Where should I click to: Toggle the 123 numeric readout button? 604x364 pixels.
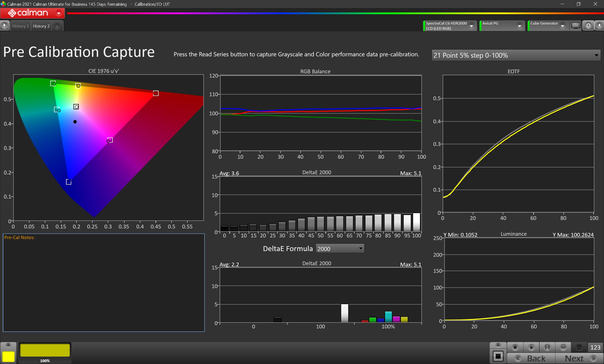[595, 347]
